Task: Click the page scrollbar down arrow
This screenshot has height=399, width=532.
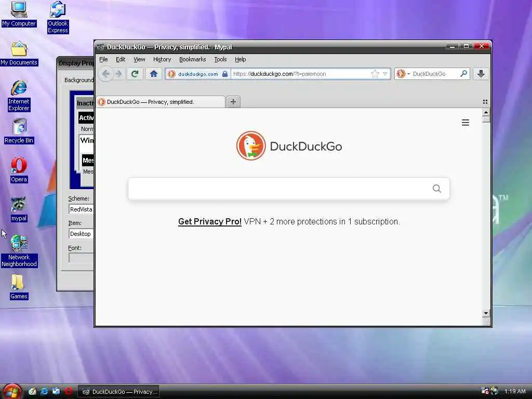Action: coord(486,313)
